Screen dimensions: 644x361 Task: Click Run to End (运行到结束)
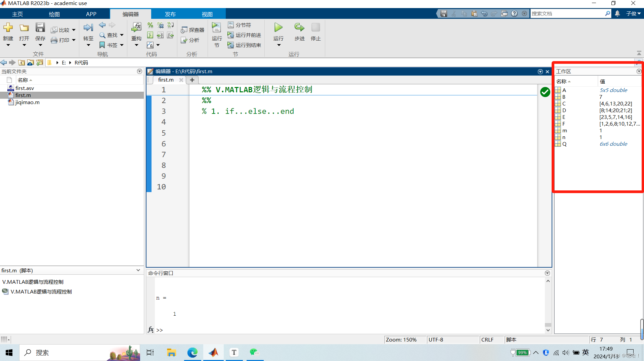(x=244, y=45)
